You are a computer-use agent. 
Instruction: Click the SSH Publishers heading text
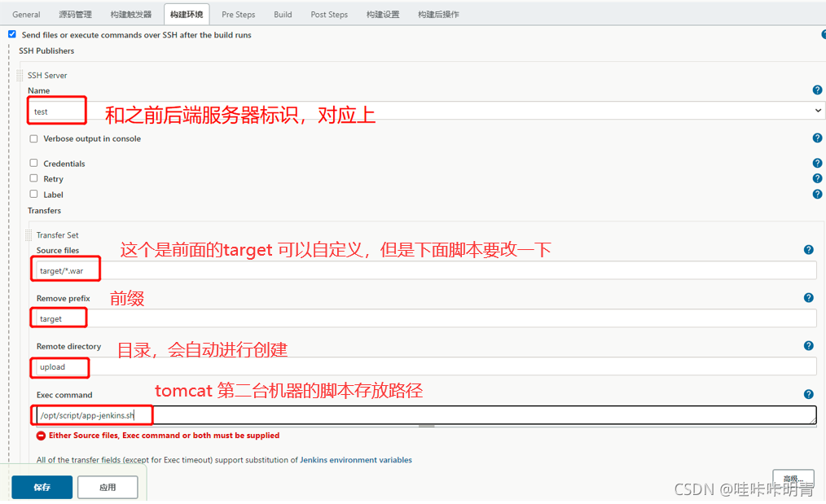coord(46,50)
